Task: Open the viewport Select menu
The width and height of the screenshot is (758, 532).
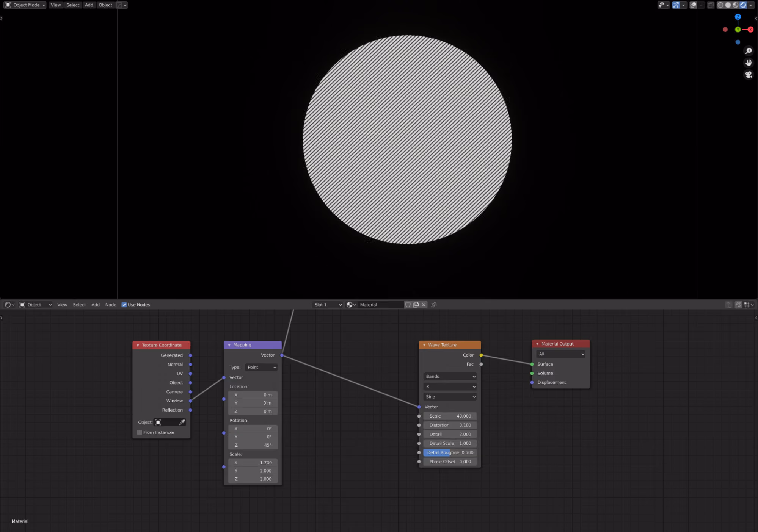Action: click(73, 5)
